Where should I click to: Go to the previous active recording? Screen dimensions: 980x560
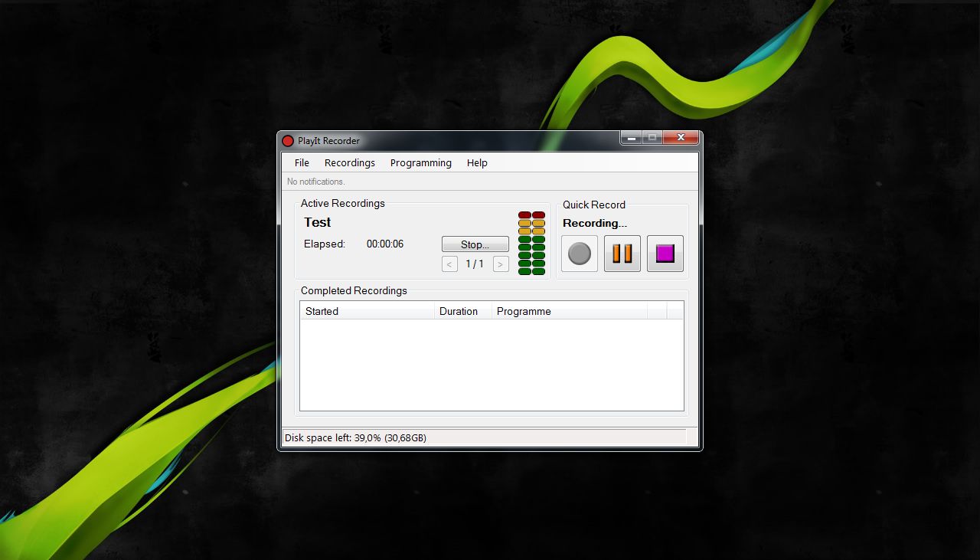(x=449, y=264)
